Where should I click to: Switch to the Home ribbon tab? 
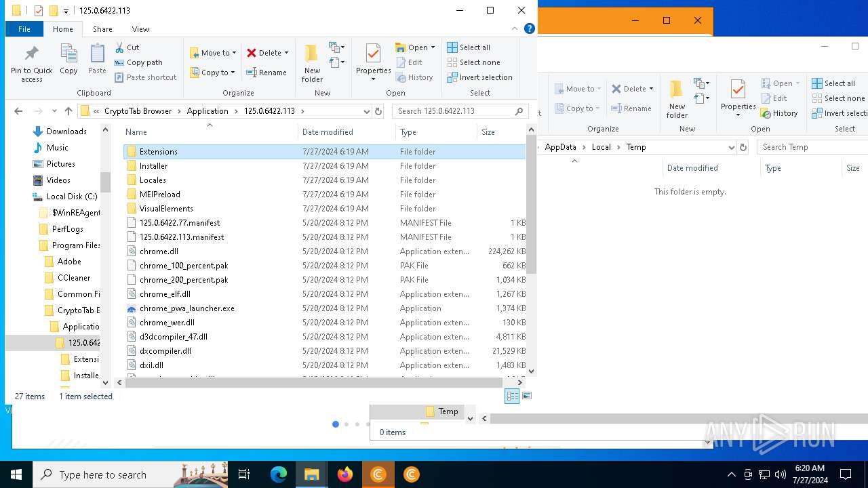[x=63, y=29]
